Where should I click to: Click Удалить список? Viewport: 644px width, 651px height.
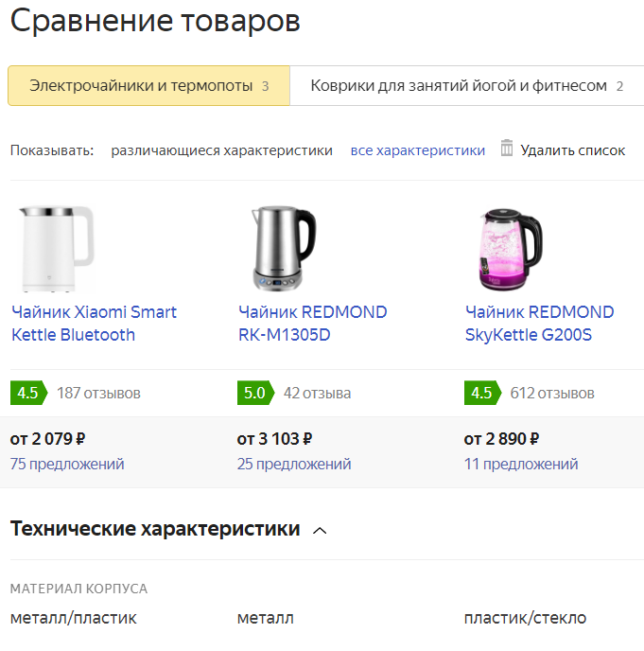click(x=573, y=150)
